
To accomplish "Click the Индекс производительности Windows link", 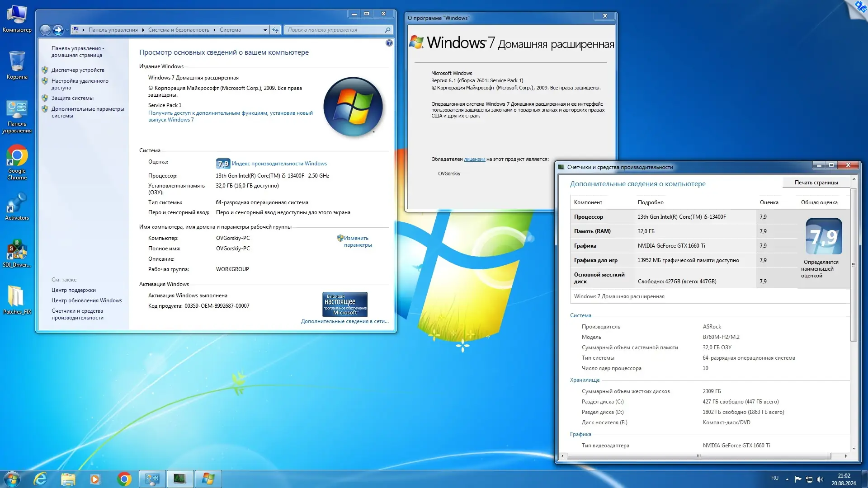I will click(279, 164).
